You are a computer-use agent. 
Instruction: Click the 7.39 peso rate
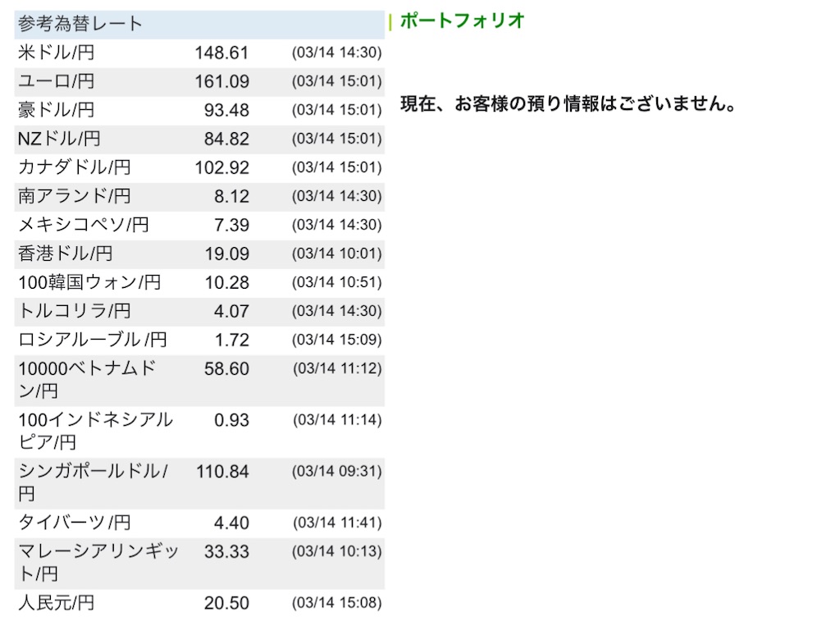[231, 225]
